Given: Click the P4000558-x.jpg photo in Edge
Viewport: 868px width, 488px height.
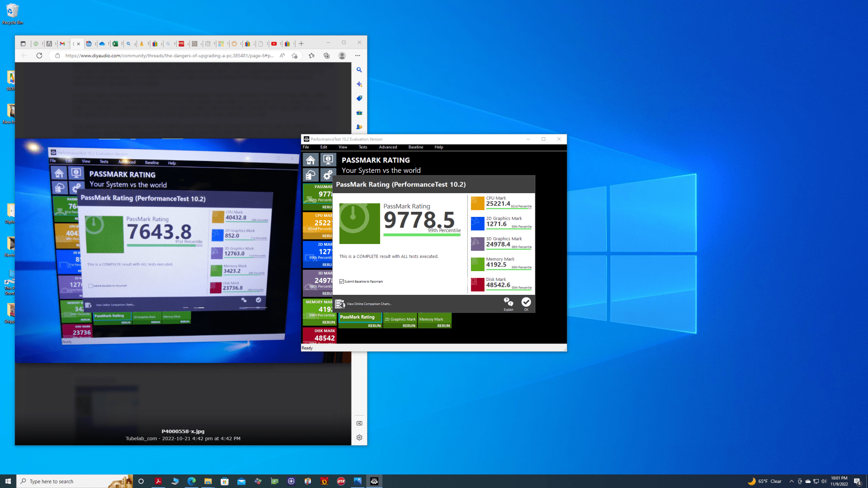Looking at the screenshot, I should tap(158, 250).
